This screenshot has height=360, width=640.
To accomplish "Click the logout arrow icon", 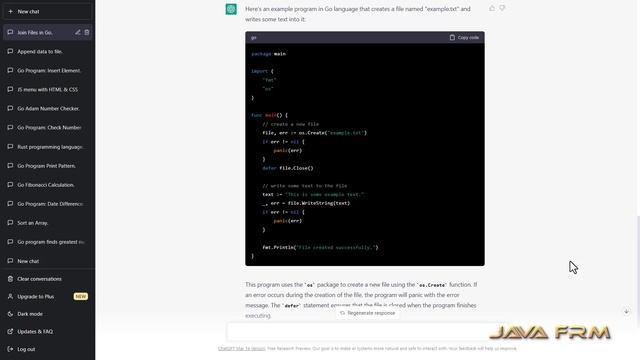I will coord(11,349).
